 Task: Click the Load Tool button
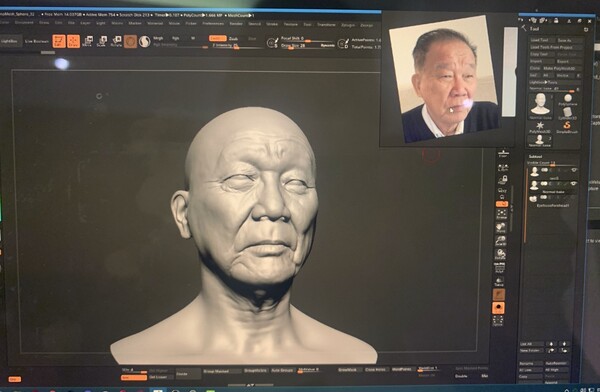click(x=540, y=40)
